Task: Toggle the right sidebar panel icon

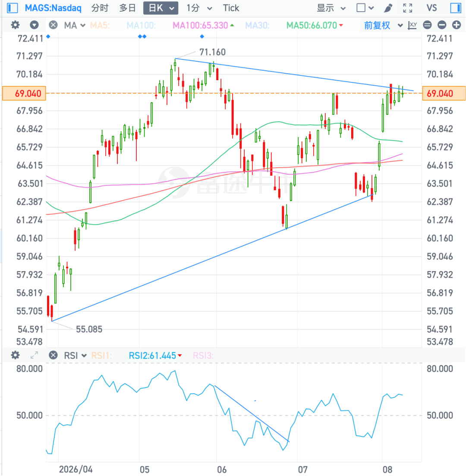Action: (x=455, y=8)
